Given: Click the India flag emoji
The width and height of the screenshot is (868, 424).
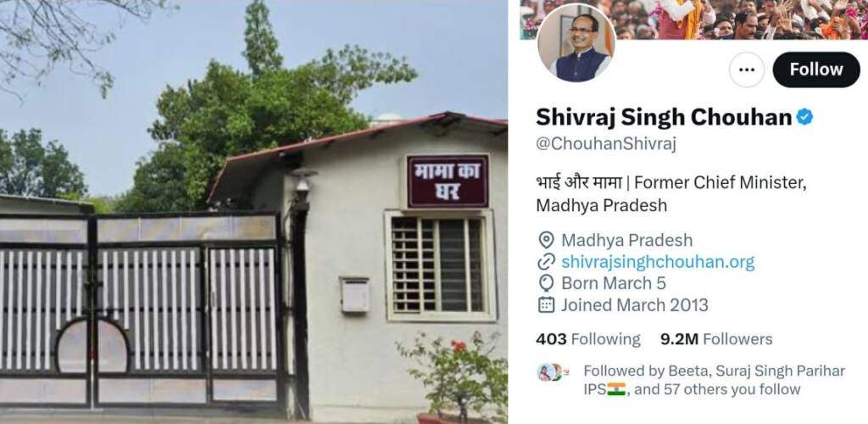Looking at the screenshot, I should click(616, 389).
